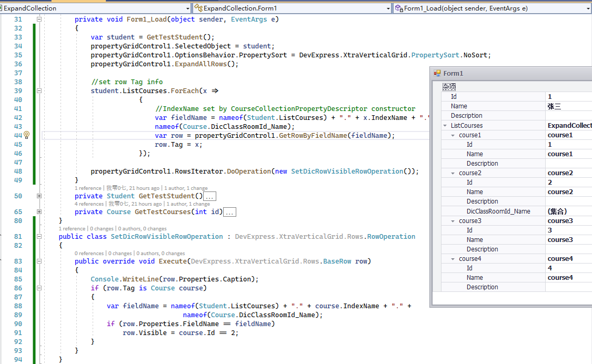Collapse the Form1_Load method using minus icon
The height and width of the screenshot is (364, 592).
tap(39, 19)
